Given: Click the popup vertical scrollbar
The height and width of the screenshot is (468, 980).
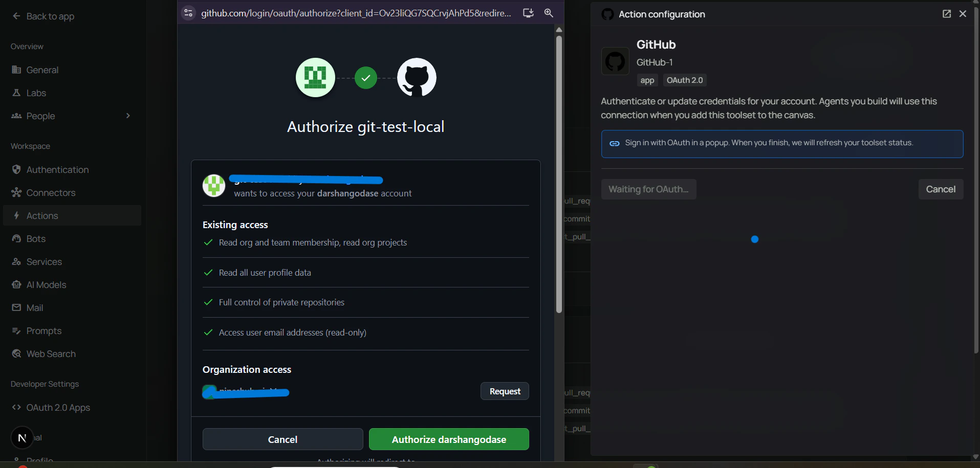Looking at the screenshot, I should 559,174.
